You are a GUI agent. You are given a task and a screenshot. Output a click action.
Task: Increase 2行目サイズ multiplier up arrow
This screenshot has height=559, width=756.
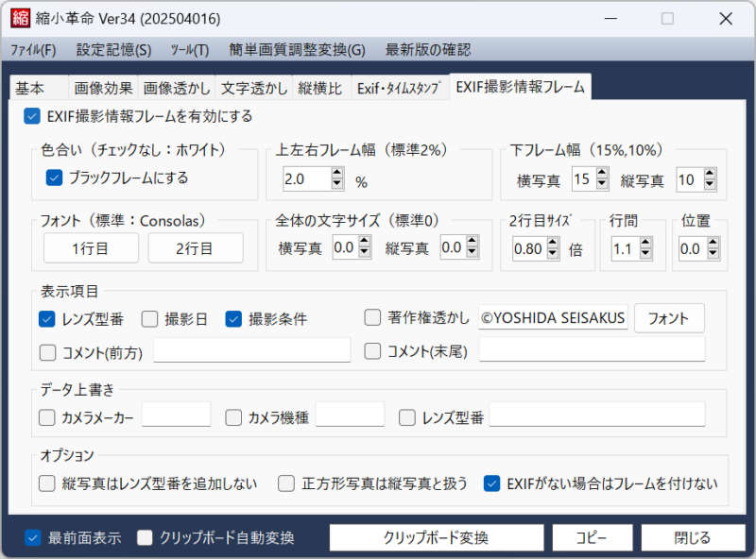tap(553, 243)
